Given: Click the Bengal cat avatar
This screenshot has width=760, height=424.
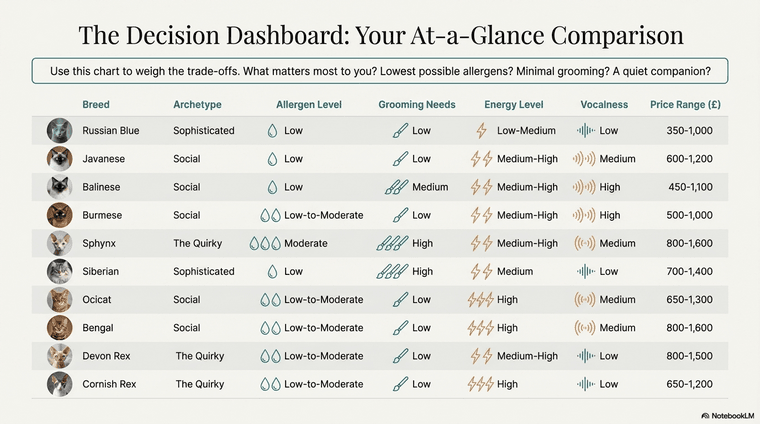Looking at the screenshot, I should [59, 327].
